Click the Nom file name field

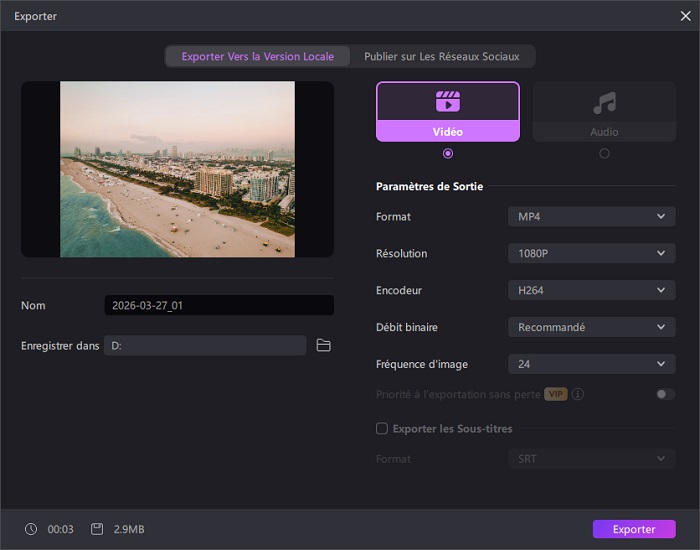tap(219, 306)
